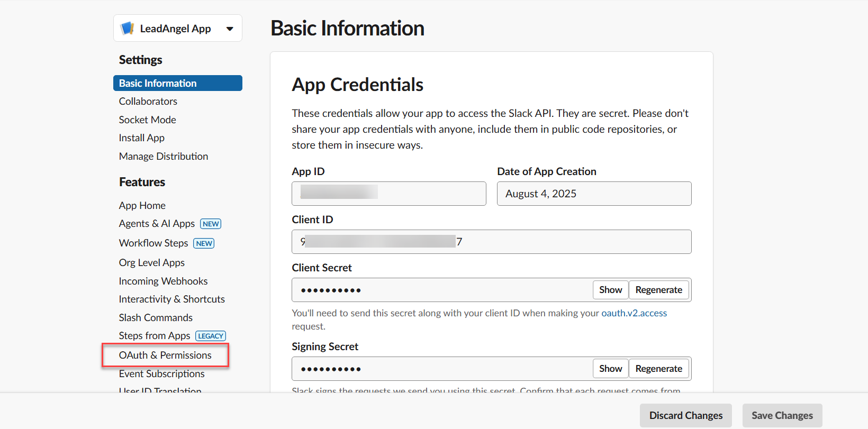Go to Socket Mode settings

[148, 120]
